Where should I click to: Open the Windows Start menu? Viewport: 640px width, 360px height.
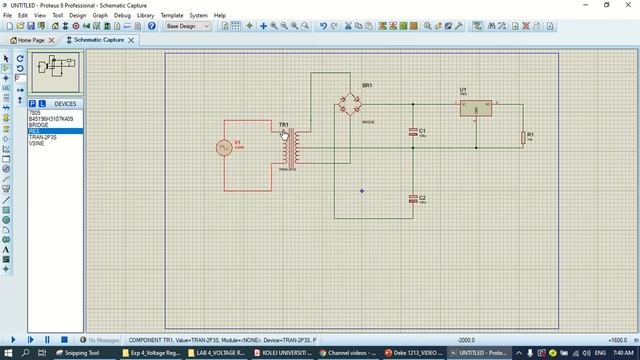click(8, 353)
